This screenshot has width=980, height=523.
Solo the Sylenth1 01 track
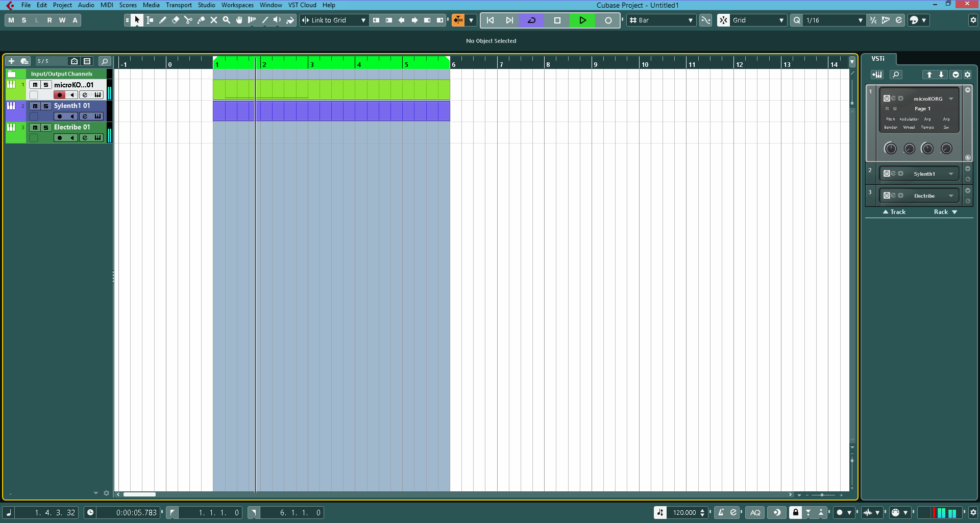tap(46, 106)
